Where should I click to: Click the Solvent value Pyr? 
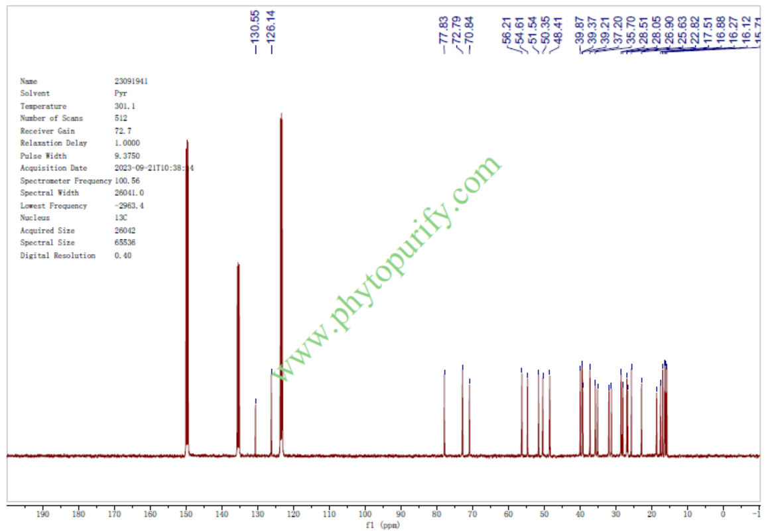coord(121,94)
